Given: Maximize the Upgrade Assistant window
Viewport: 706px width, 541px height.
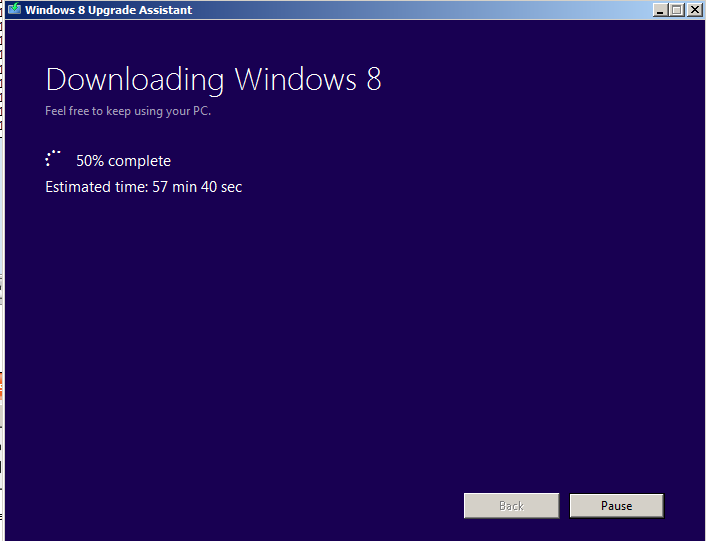Looking at the screenshot, I should pyautogui.click(x=677, y=9).
